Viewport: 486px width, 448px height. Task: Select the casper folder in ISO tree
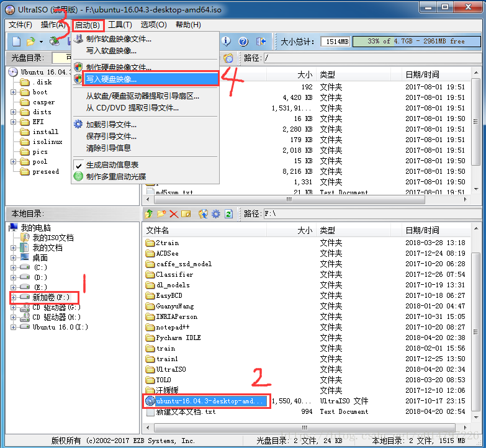pos(37,102)
